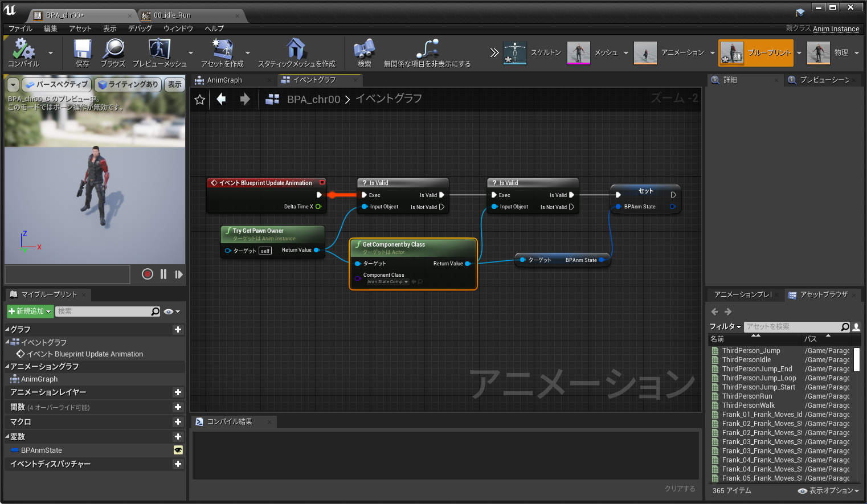Viewport: 867px width, 504px height.
Task: Navigate forward in graph history
Action: tap(245, 99)
